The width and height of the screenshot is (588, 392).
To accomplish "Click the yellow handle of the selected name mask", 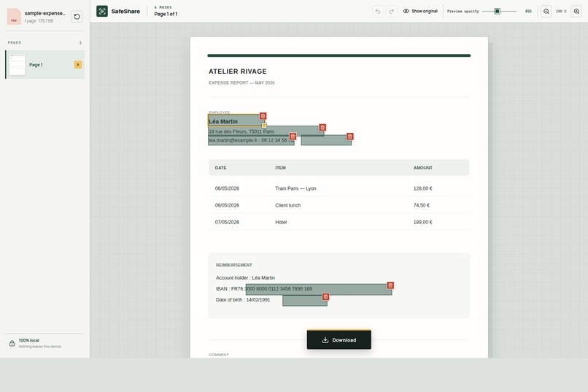I will (x=264, y=126).
